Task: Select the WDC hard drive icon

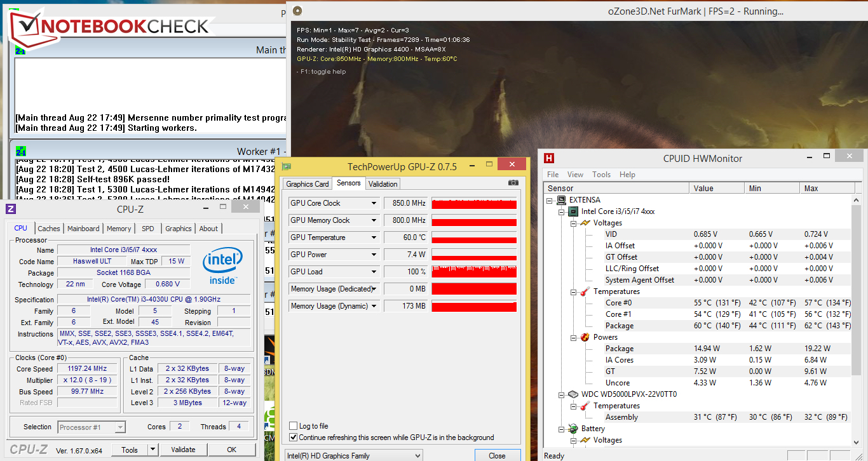Action: coord(573,394)
